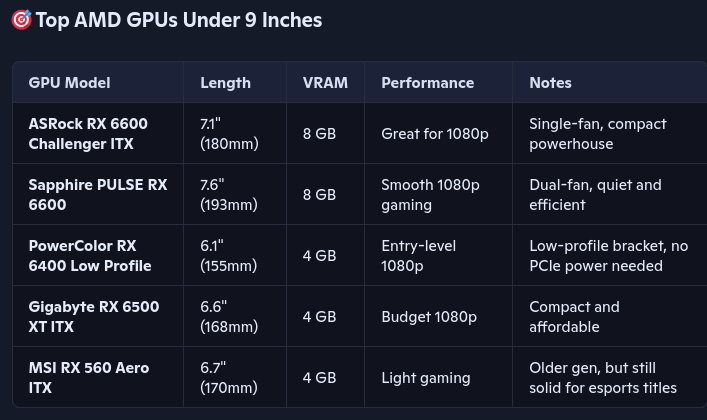Click the Compact and affordable note
This screenshot has height=420, width=707.
[x=574, y=316]
